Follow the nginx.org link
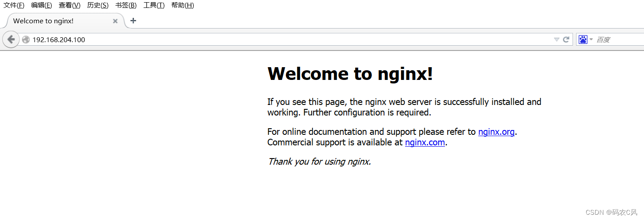 pos(496,132)
